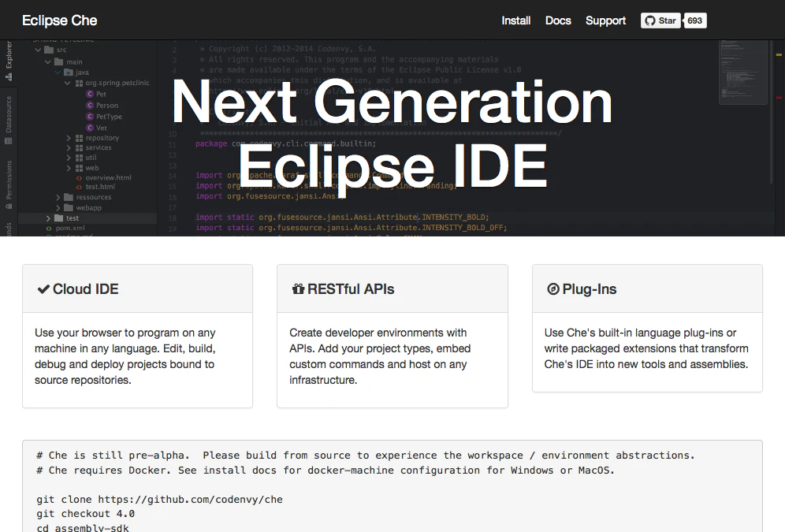
Task: Select the Person class in tree
Action: [107, 106]
